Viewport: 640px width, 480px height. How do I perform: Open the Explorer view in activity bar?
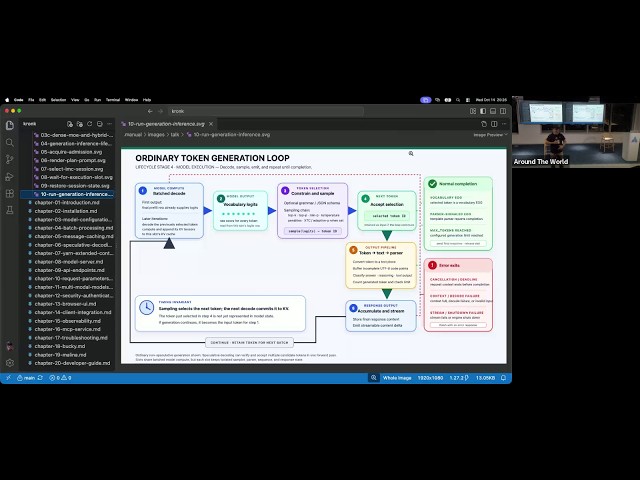(x=10, y=125)
